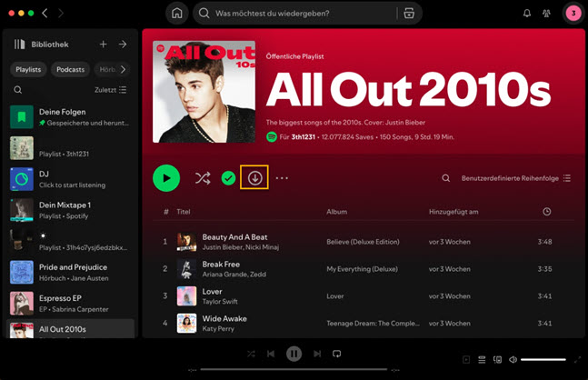This screenshot has height=380, width=588.
Task: Search in library with the magnifier icon
Action: (x=18, y=90)
